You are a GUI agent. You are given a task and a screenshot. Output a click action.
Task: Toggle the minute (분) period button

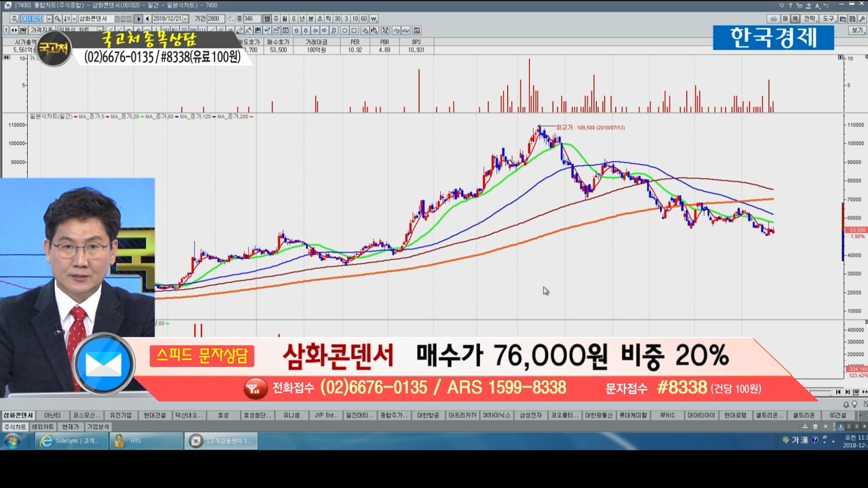[x=311, y=19]
